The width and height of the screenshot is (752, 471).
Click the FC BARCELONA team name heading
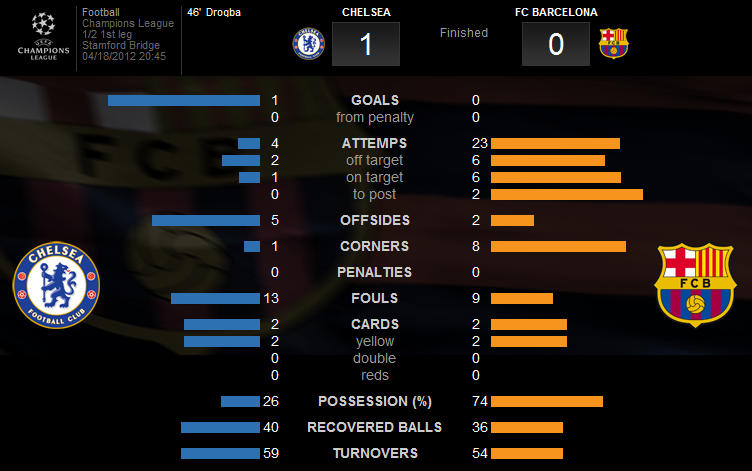point(556,12)
